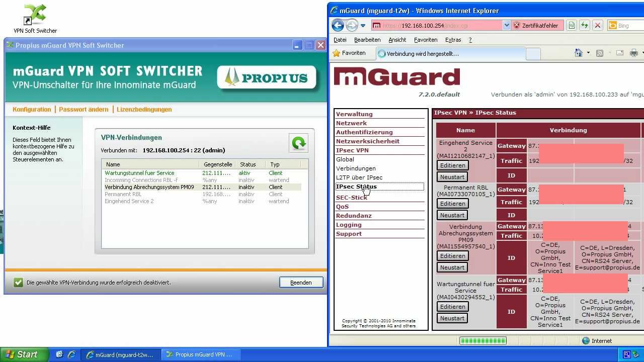Click the RSS feeds icon
This screenshot has width=644, height=362.
pyautogui.click(x=599, y=53)
